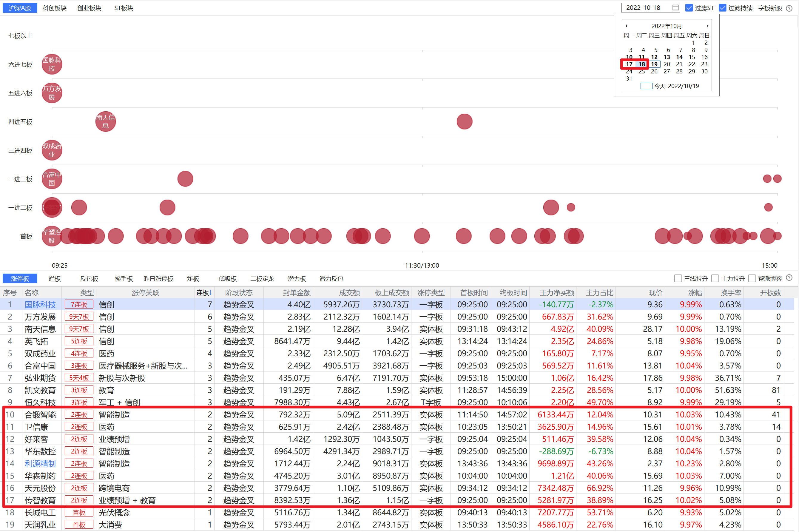Click the 南天信息 bubble in 四进五板 row
Image resolution: width=799 pixels, height=532 pixels.
click(x=106, y=121)
